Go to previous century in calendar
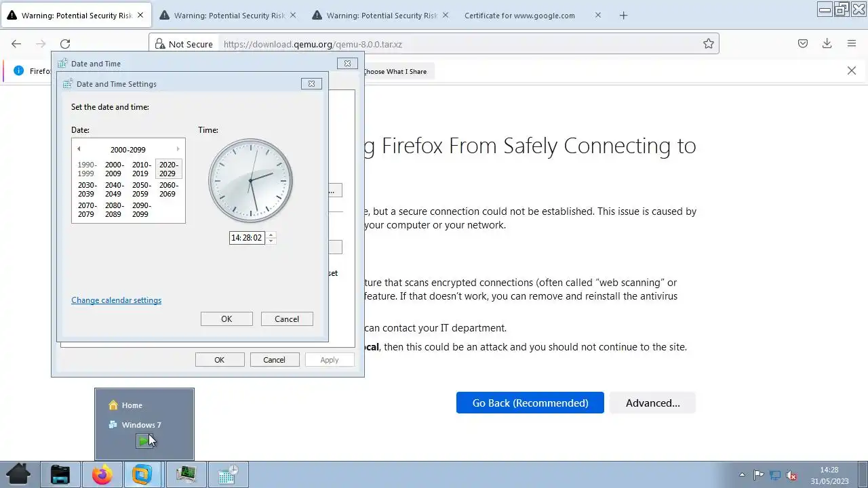This screenshot has width=868, height=488. (x=79, y=149)
